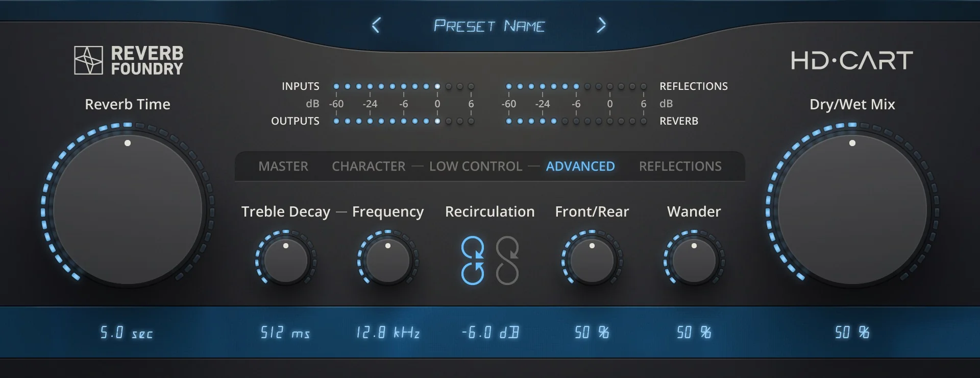Image resolution: width=980 pixels, height=378 pixels.
Task: Switch to the CHARACTER tab
Action: click(x=369, y=167)
